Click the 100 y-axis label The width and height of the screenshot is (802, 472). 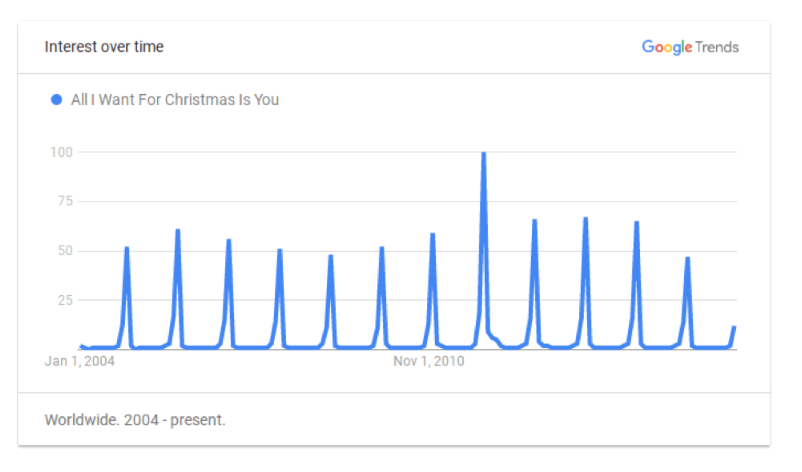[x=61, y=152]
